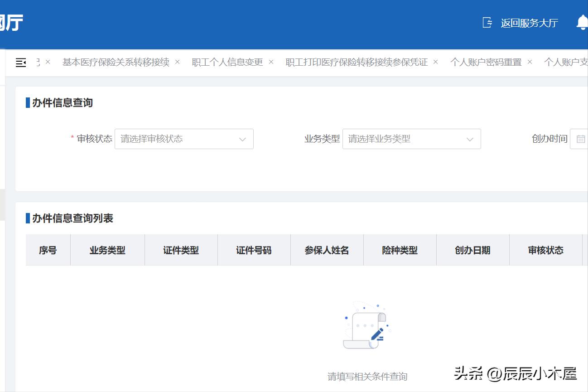
Task: Click the 序号 table column header
Action: (x=48, y=250)
